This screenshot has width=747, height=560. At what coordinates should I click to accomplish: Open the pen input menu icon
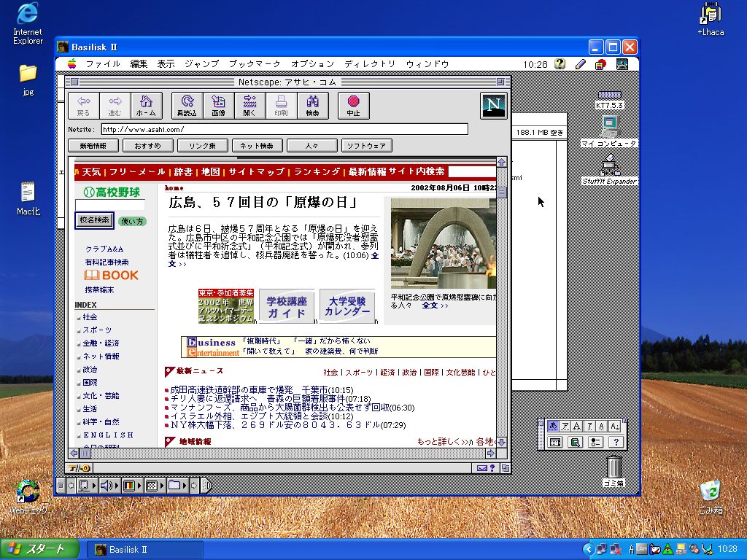pos(580,64)
